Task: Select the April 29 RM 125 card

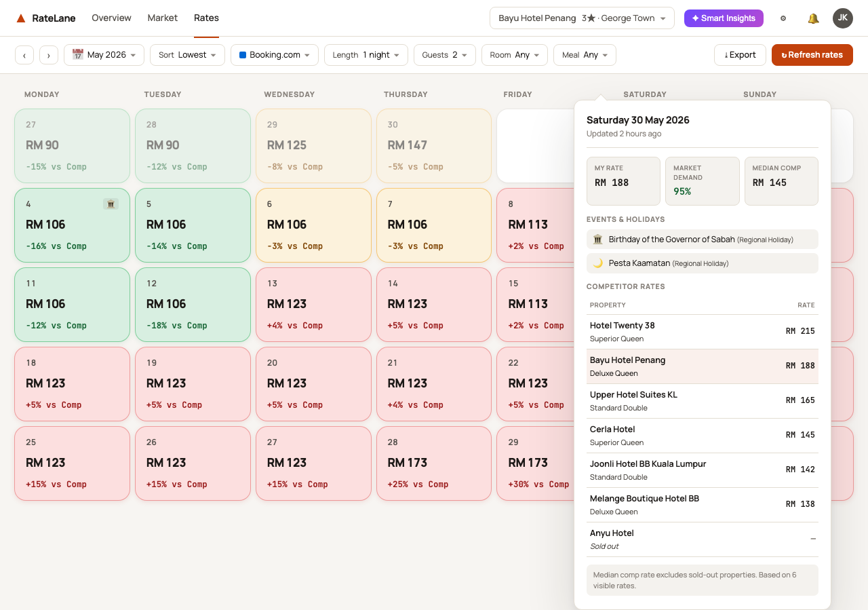Action: pyautogui.click(x=313, y=146)
